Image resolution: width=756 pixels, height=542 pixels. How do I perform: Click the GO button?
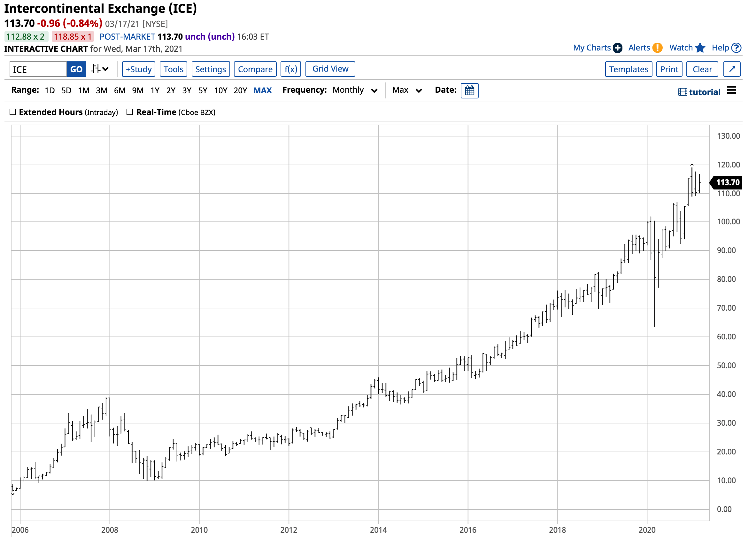click(76, 69)
